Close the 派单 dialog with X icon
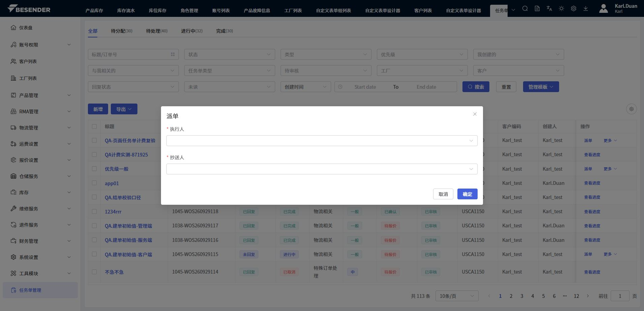Image resolution: width=644 pixels, height=311 pixels. coord(475,114)
